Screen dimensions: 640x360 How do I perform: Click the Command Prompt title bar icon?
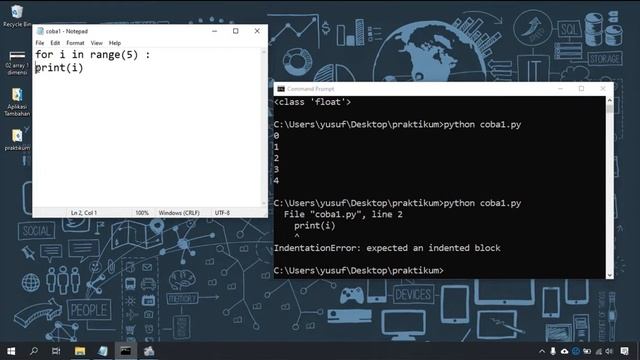pos(281,89)
